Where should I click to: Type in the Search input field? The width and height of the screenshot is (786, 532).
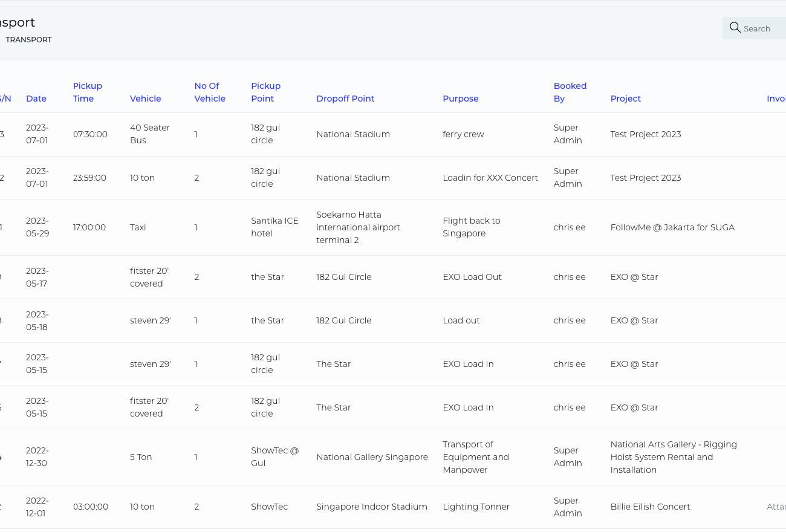[x=763, y=28]
